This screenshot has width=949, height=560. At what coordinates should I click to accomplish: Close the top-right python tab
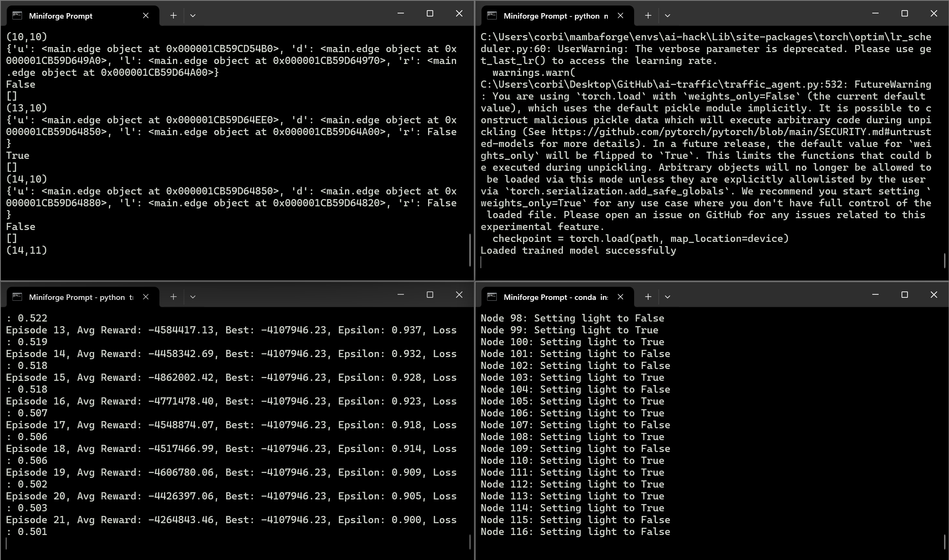point(621,16)
